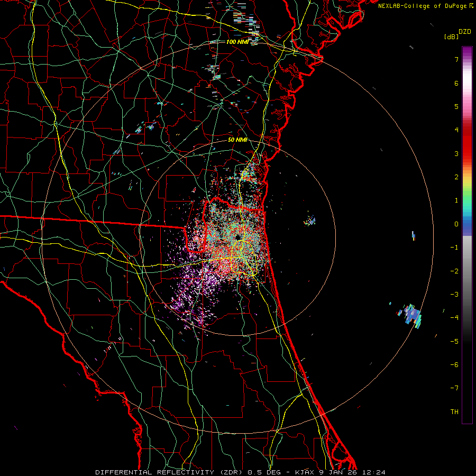Click the gray -2 dB segment of color bar
The image size is (476, 476).
coord(467,271)
